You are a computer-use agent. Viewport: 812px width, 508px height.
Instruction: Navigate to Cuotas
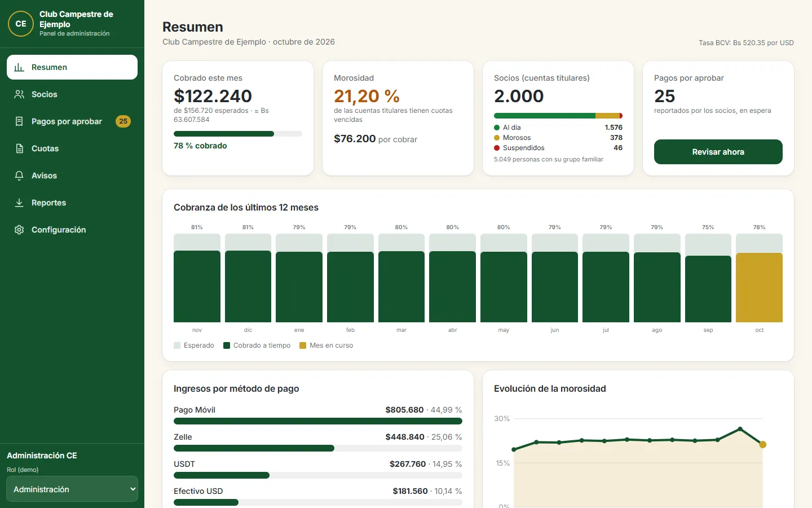[x=72, y=148]
